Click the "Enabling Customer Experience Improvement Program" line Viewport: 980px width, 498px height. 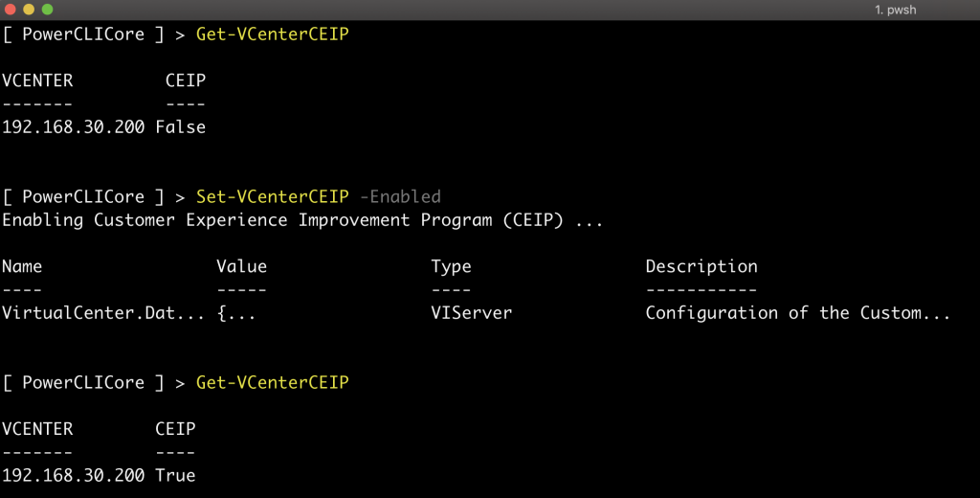point(302,220)
